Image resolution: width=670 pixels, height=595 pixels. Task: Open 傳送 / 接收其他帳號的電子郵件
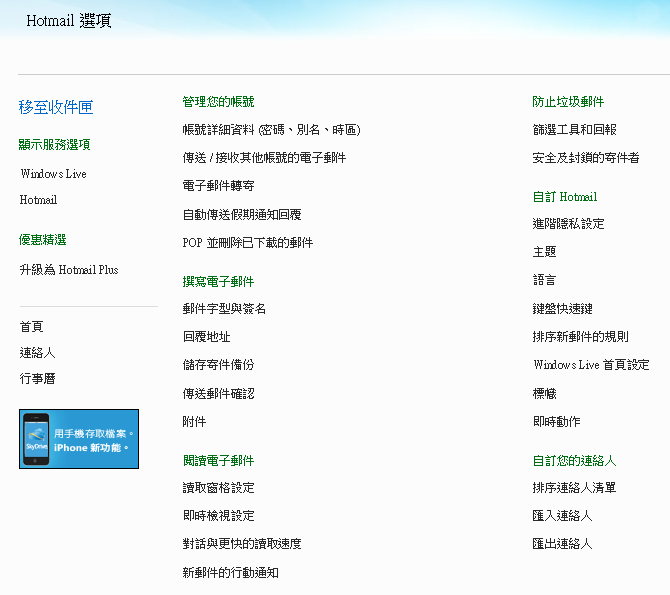264,158
